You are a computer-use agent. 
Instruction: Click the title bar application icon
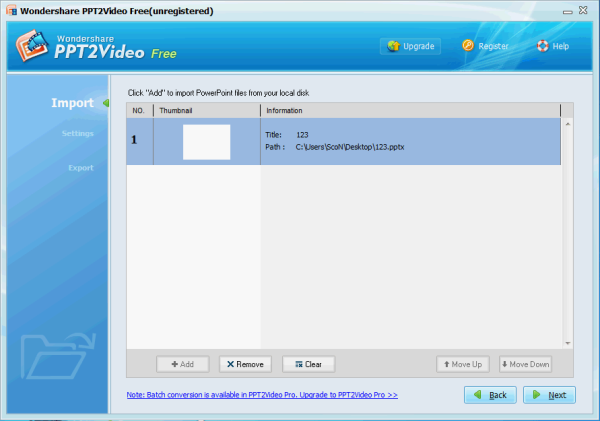[11, 10]
